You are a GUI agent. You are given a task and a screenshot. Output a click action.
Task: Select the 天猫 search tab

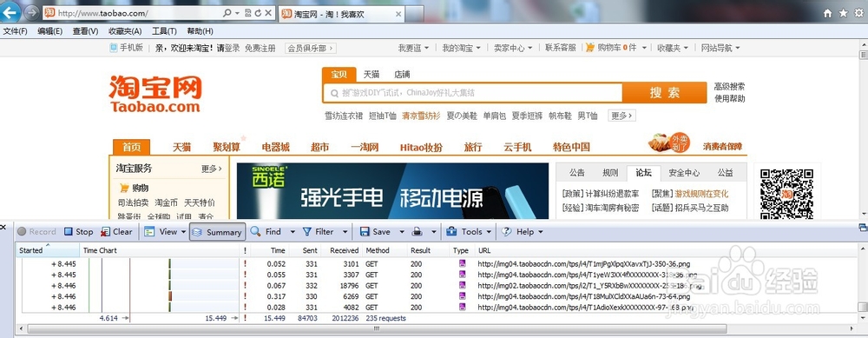point(372,75)
